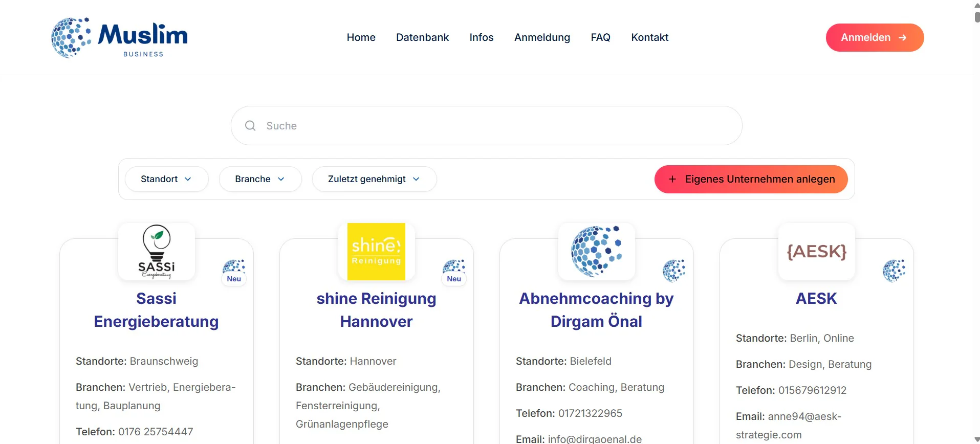
Task: Click Standorte Braunschweig text
Action: [137, 361]
